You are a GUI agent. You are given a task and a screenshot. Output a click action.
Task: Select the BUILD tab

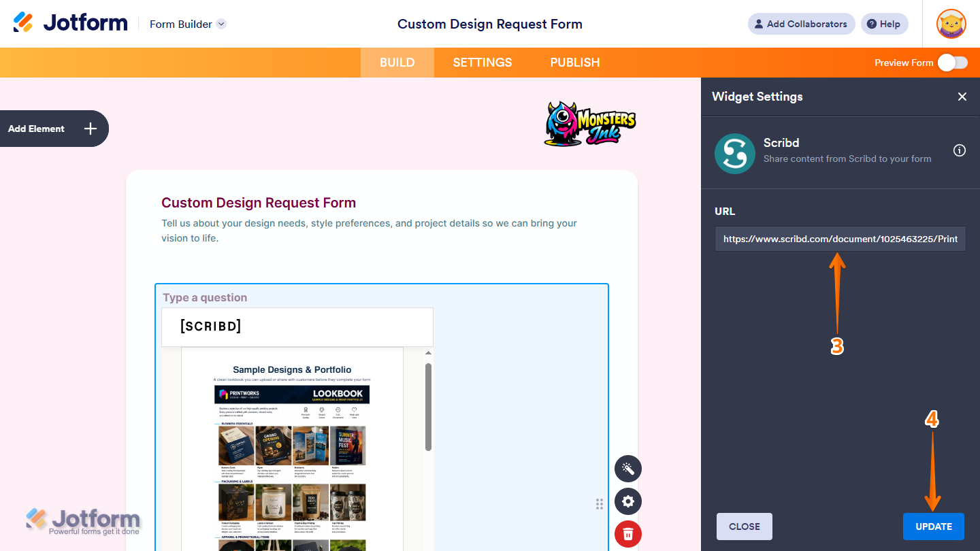pos(397,62)
